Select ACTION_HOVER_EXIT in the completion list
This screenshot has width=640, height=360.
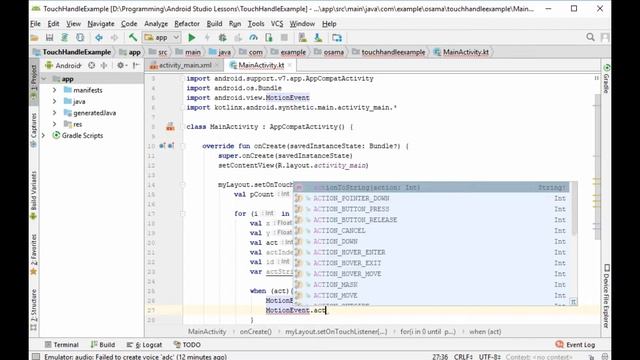point(431,263)
